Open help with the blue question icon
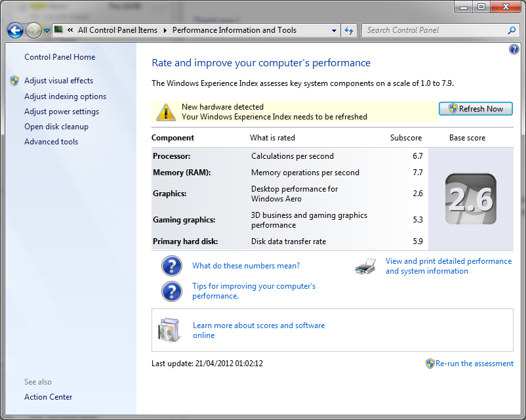 tap(514, 49)
